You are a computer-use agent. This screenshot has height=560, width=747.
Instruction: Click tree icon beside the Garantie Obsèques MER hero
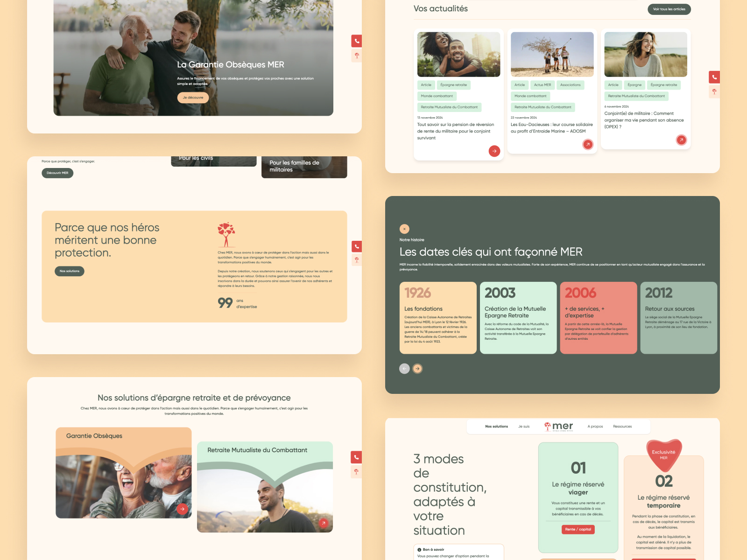coord(357,56)
